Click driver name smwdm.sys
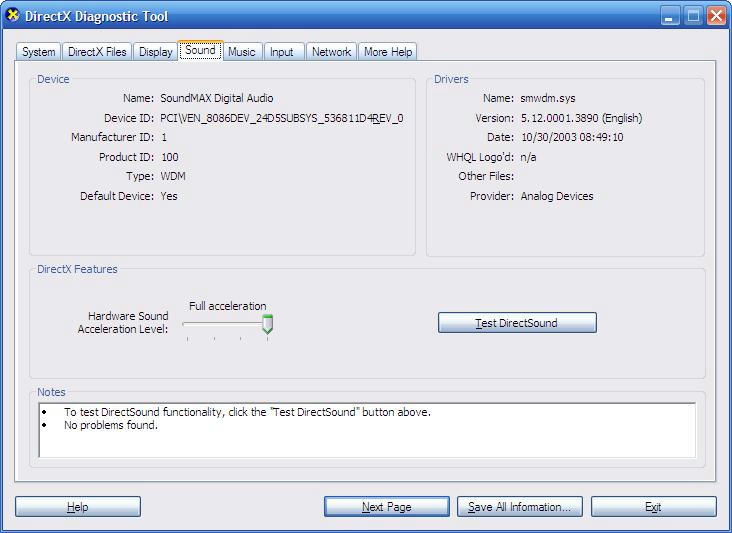This screenshot has width=732, height=533. point(548,98)
